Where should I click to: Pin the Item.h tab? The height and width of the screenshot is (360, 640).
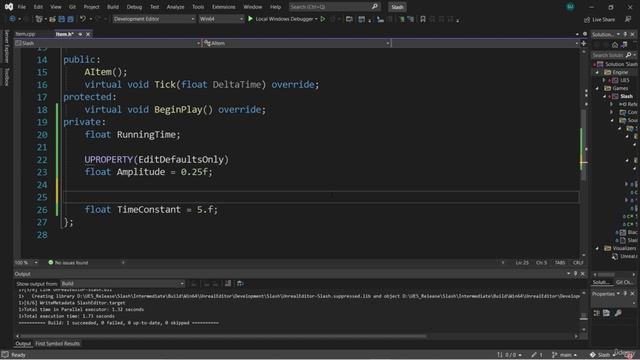click(x=80, y=34)
